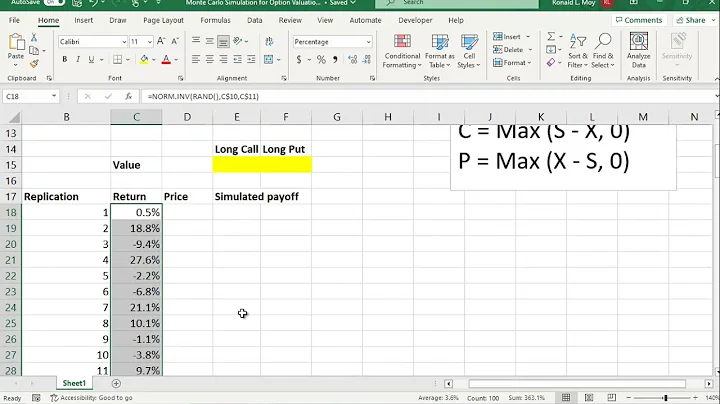Image resolution: width=720 pixels, height=404 pixels.
Task: Toggle align text left
Action: pyautogui.click(x=196, y=59)
